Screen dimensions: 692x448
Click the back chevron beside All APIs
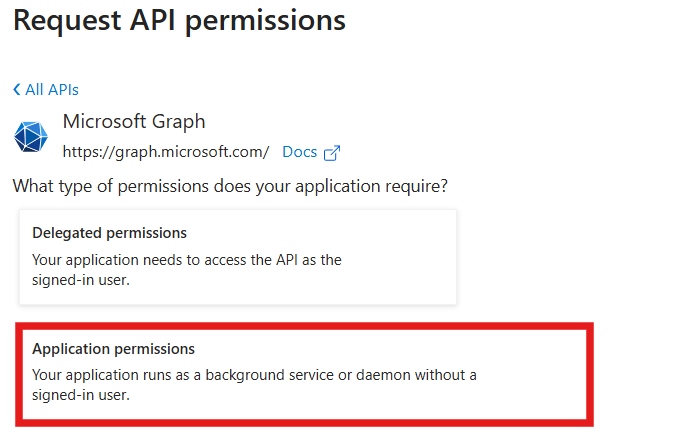click(17, 90)
